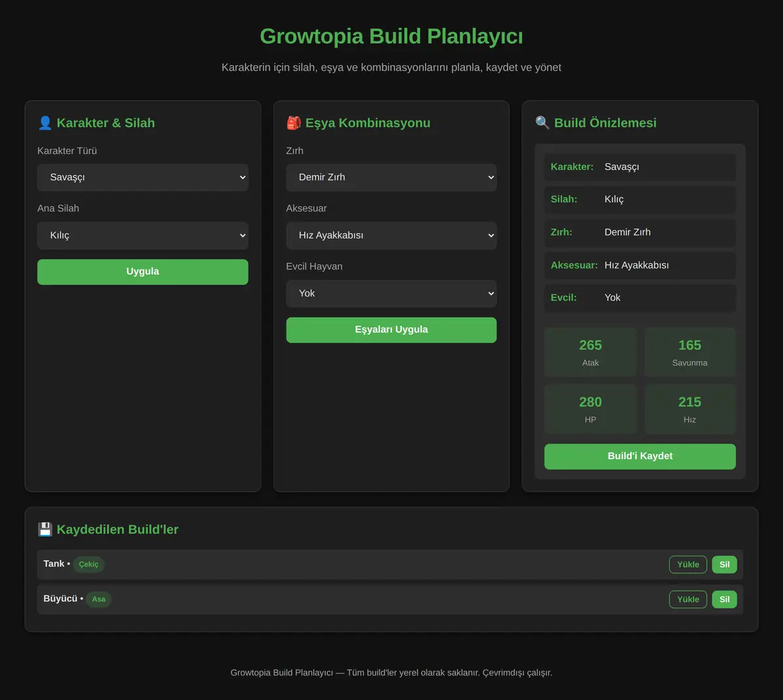The image size is (783, 700).
Task: Click the Karakter: Savaşçı preview row
Action: pos(640,167)
